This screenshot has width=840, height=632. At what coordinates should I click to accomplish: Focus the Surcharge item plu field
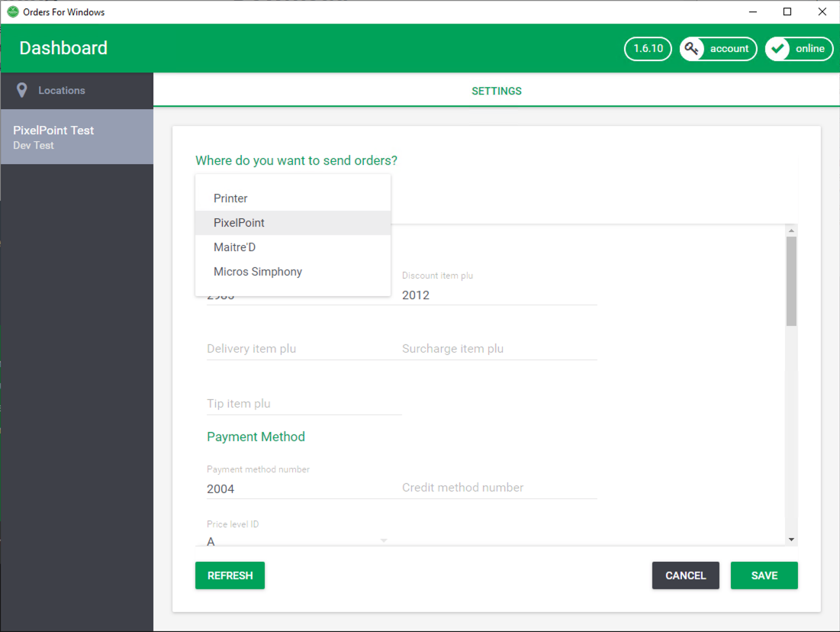coord(499,349)
